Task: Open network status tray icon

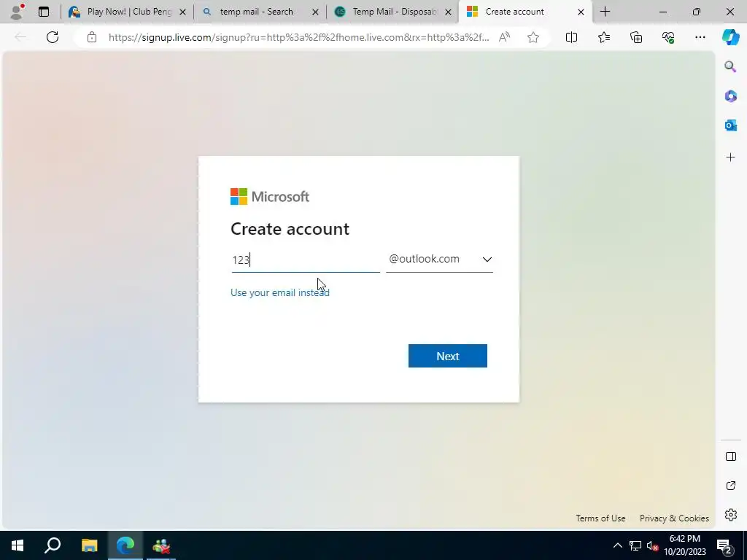Action: pos(635,545)
